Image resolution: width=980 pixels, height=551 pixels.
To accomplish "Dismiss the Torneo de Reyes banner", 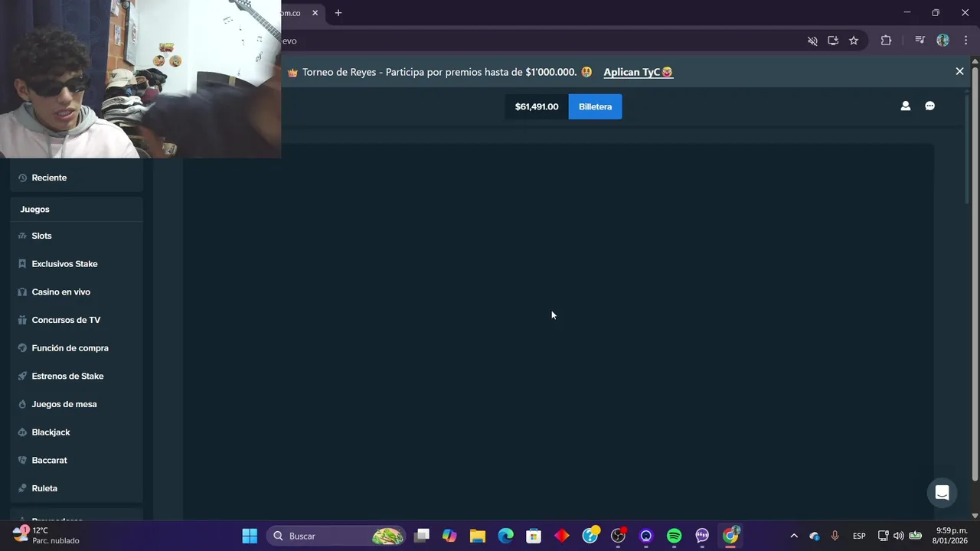I will (959, 71).
